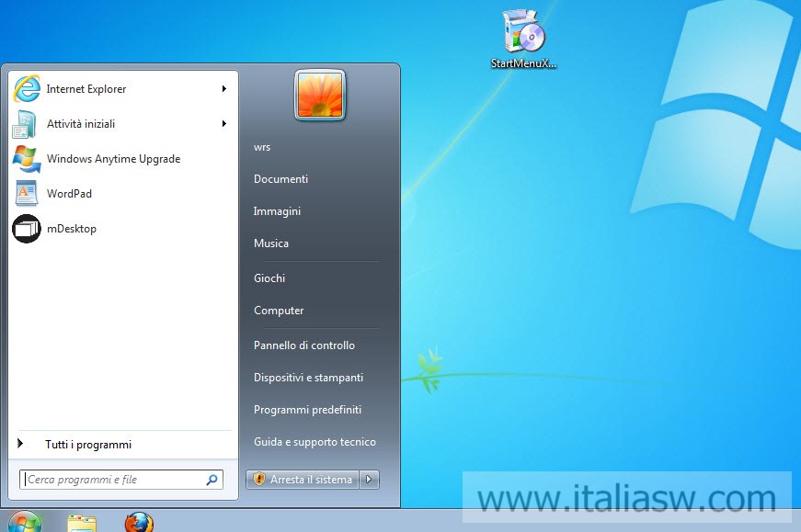Open the wrs user folder
The height and width of the screenshot is (532, 801).
(x=262, y=147)
